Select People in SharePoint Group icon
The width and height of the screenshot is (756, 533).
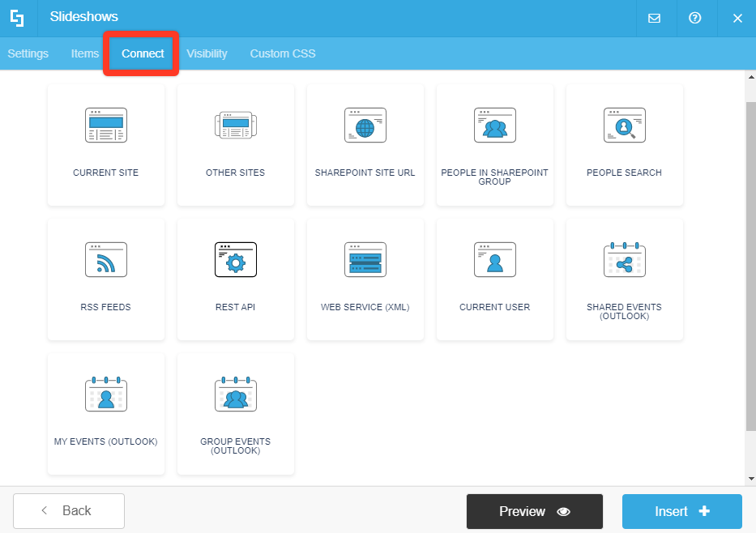point(495,126)
